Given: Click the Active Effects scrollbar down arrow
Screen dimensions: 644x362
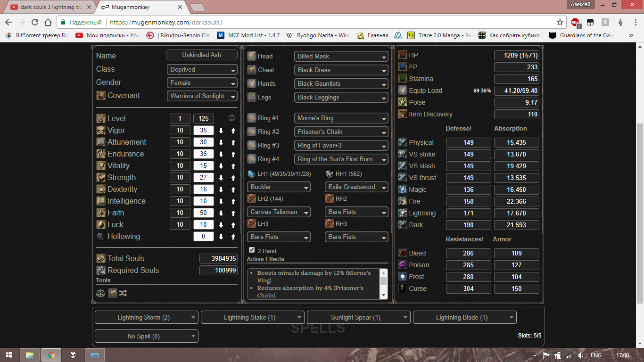Looking at the screenshot, I should (383, 295).
